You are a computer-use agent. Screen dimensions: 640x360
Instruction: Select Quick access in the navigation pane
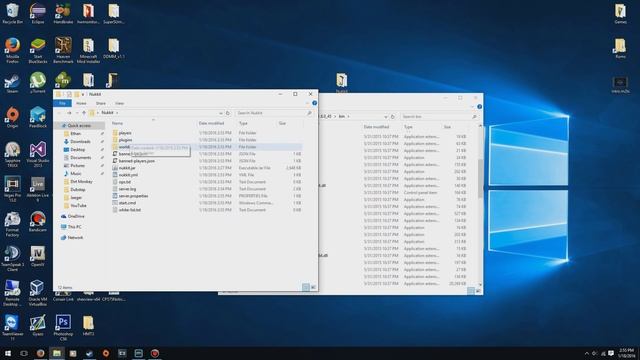click(x=78, y=126)
